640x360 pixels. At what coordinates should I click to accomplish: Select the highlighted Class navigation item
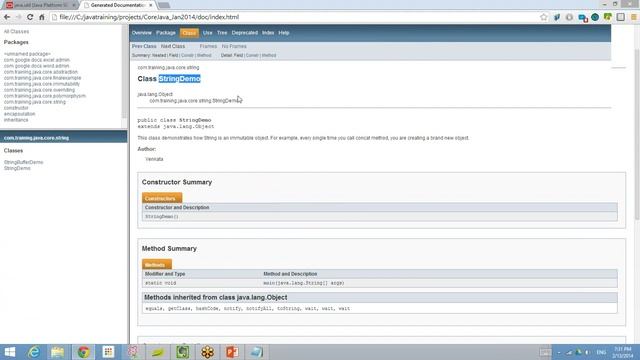click(x=189, y=33)
